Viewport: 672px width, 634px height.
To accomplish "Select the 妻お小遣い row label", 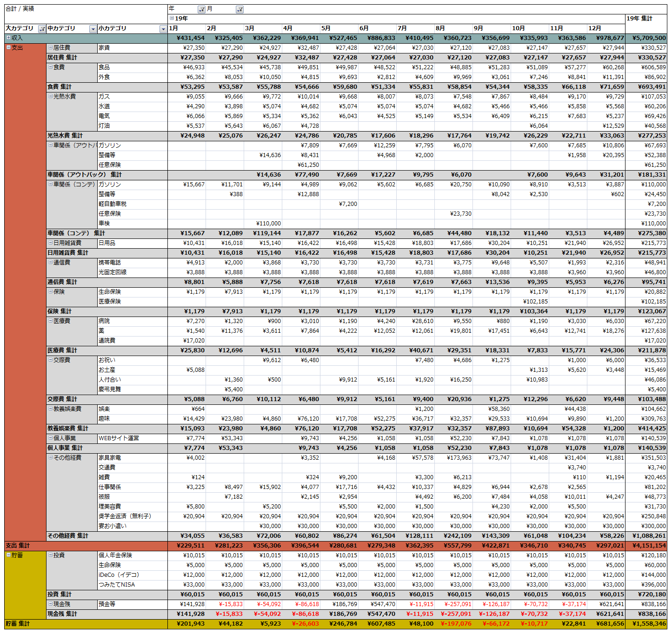I will (x=133, y=526).
